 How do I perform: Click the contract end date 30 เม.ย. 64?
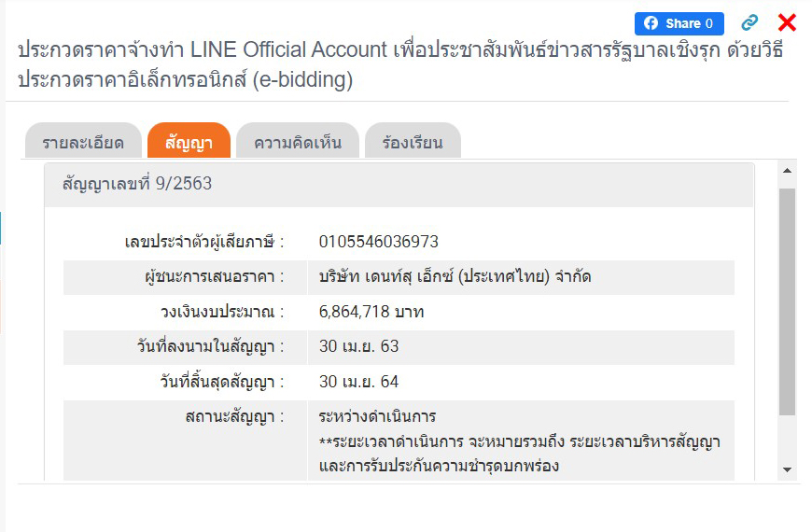(358, 382)
